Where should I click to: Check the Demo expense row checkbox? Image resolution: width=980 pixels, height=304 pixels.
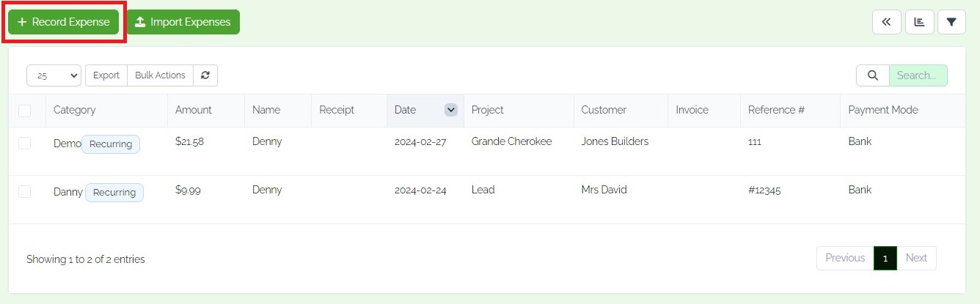pos(25,144)
